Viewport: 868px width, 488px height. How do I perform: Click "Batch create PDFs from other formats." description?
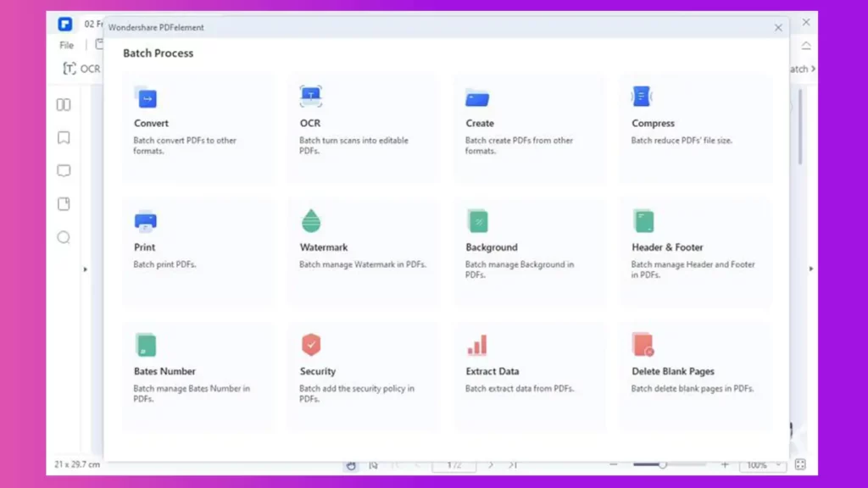click(x=520, y=146)
